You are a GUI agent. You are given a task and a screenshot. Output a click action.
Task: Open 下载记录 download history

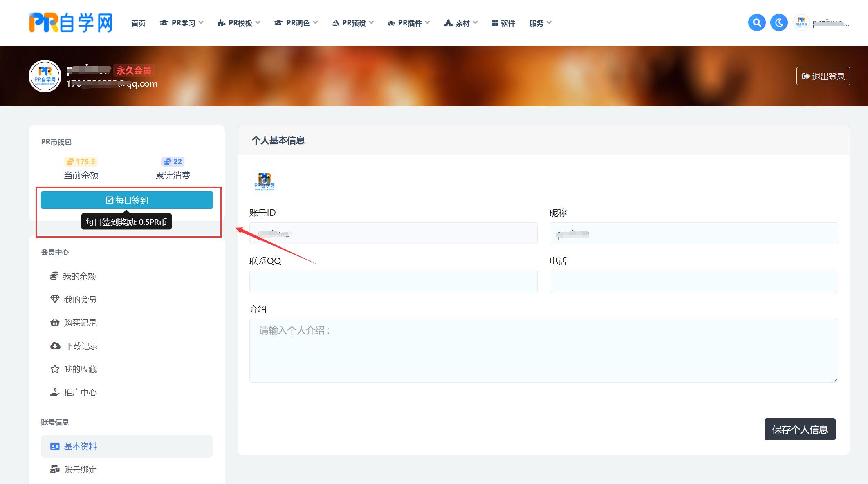point(81,346)
